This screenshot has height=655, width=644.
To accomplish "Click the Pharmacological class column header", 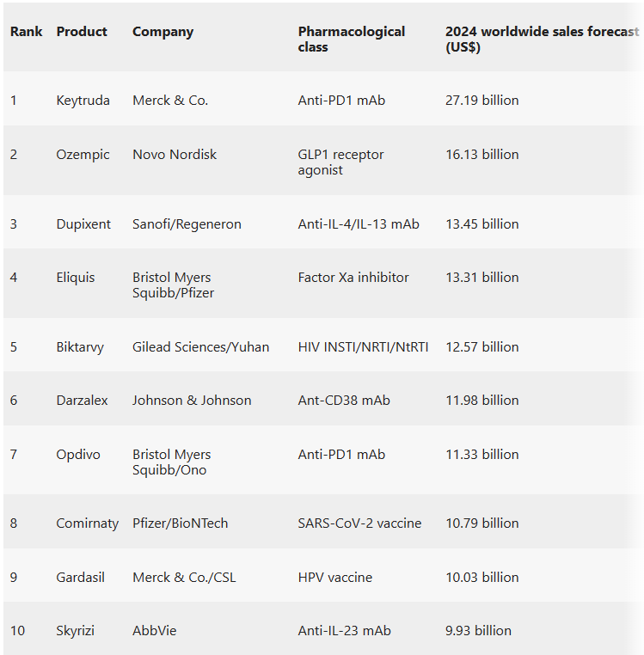I will [x=351, y=40].
